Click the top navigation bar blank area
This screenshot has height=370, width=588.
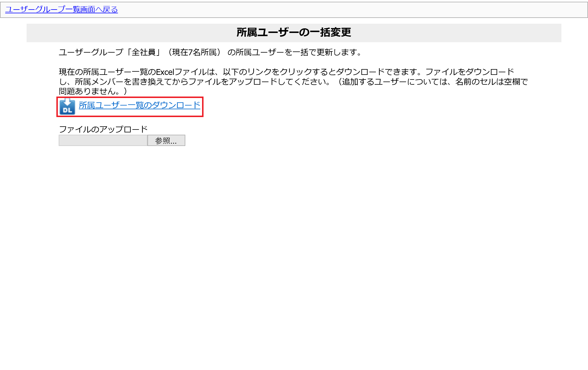tap(347, 10)
